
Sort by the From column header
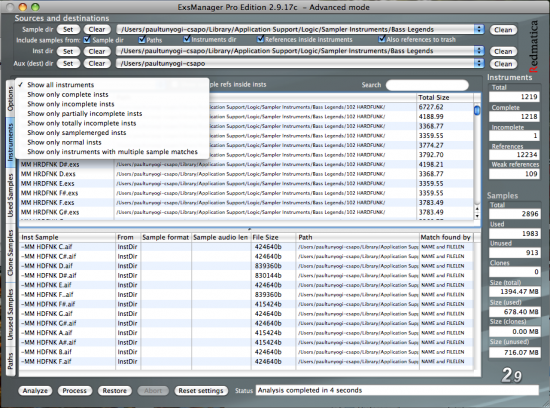(x=128, y=238)
